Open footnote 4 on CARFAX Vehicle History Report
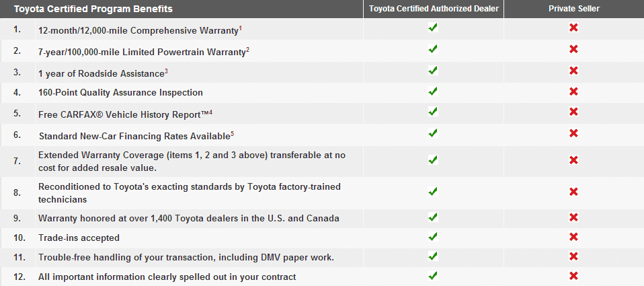The width and height of the screenshot is (644, 286). click(x=210, y=112)
